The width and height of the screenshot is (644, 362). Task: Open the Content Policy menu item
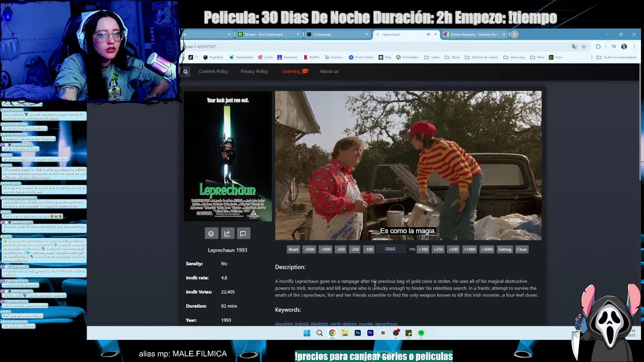tap(213, 71)
